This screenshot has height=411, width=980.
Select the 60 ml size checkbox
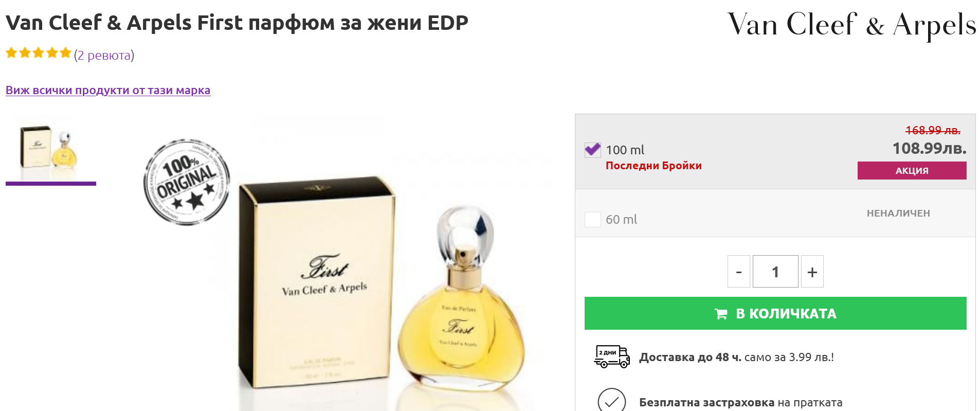click(x=593, y=219)
